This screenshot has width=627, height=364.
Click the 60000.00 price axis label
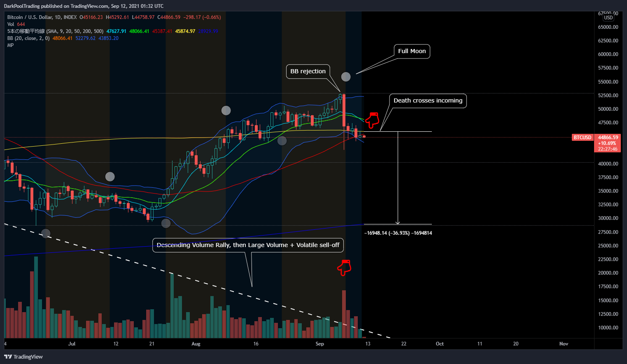tap(608, 54)
